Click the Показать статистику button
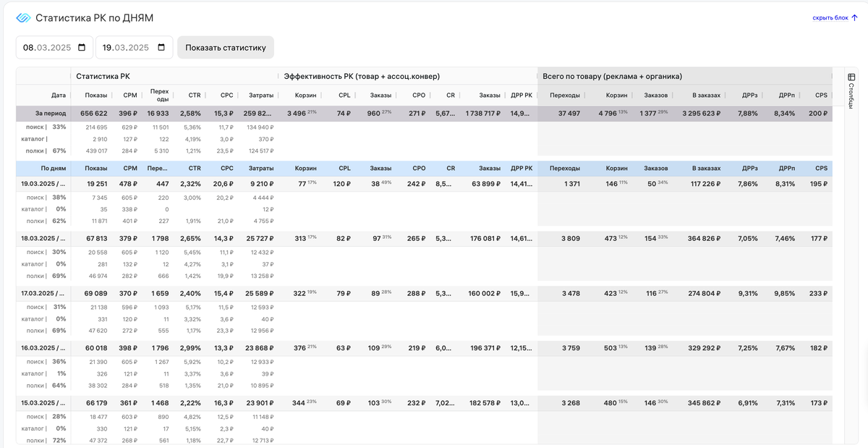Viewport: 868px width, 448px height. tap(226, 48)
